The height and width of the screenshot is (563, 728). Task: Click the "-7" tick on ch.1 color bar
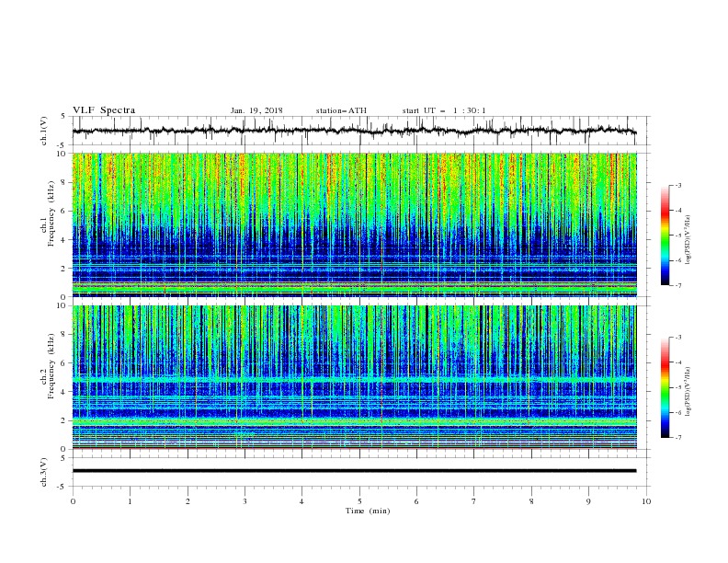(678, 285)
